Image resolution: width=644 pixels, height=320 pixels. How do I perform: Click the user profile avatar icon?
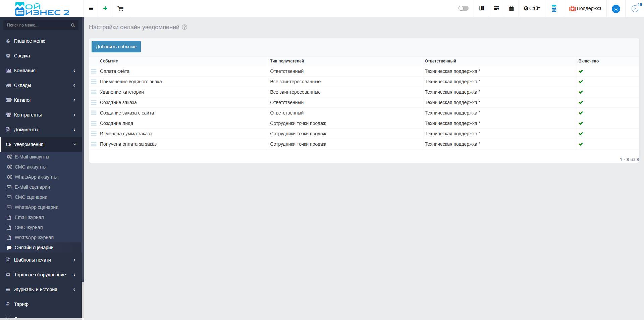point(615,9)
